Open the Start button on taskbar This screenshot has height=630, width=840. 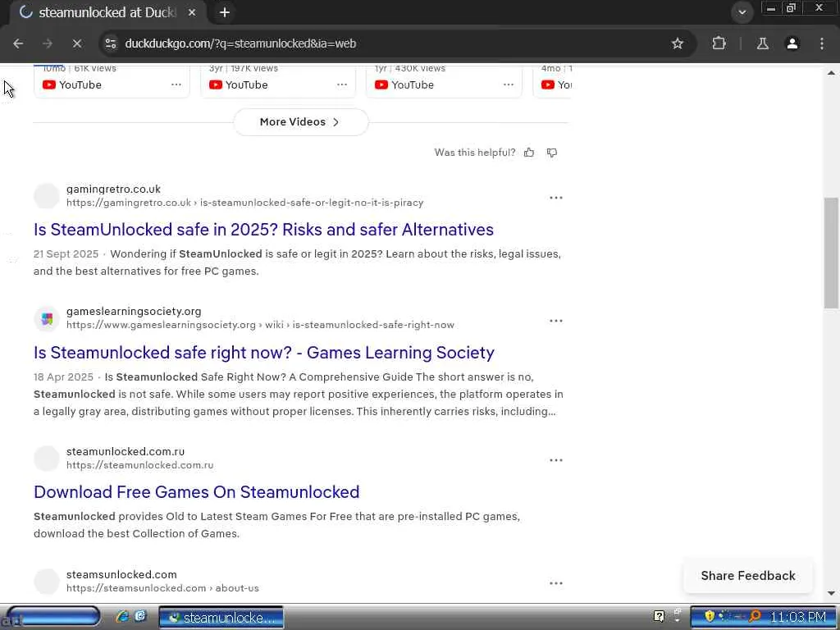point(52,617)
